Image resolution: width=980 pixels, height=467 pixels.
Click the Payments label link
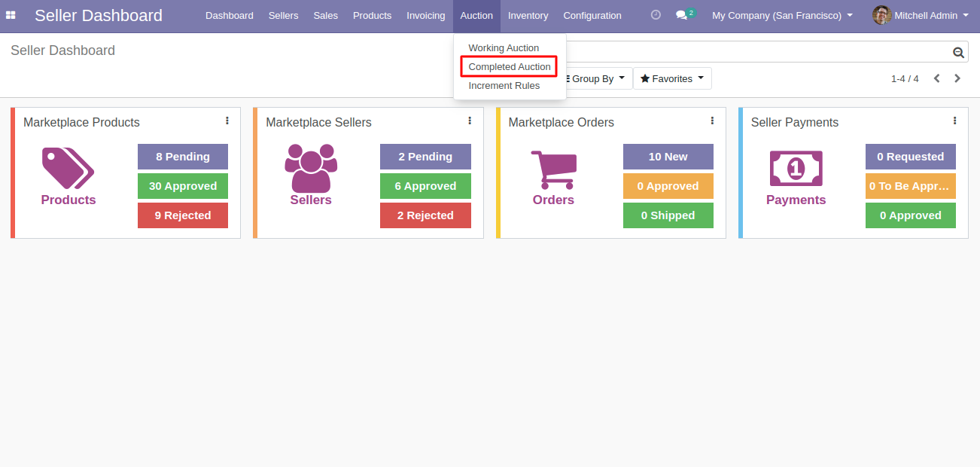[x=796, y=200]
